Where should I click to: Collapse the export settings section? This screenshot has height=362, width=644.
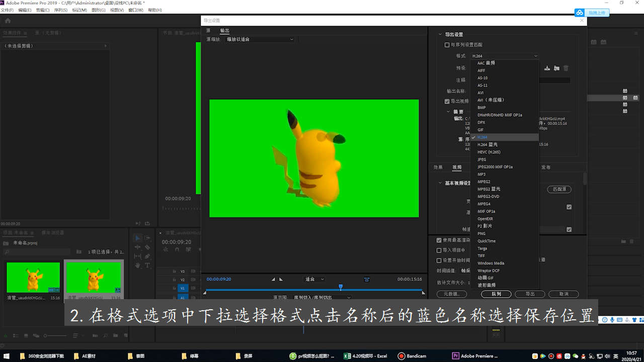click(440, 35)
